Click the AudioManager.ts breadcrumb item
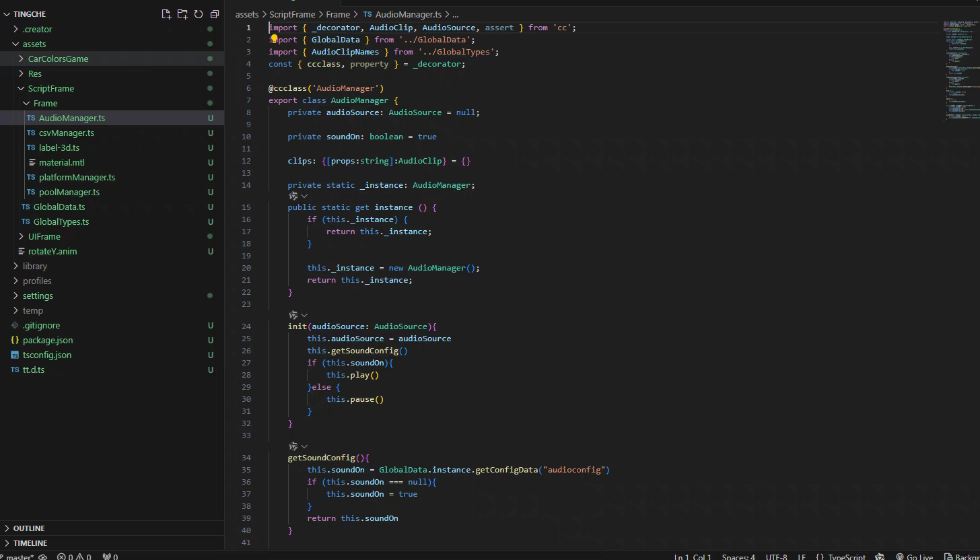The image size is (980, 560). tap(408, 14)
